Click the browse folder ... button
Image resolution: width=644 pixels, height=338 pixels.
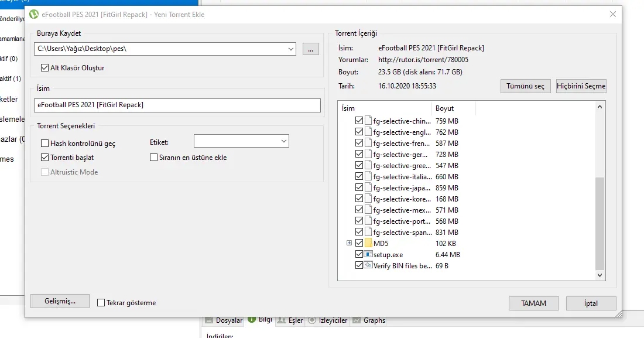(310, 49)
